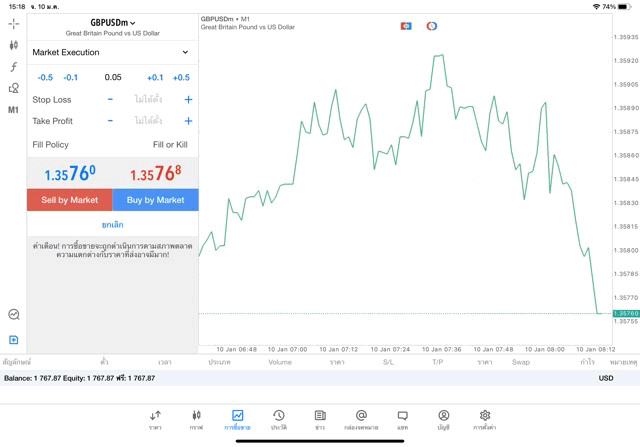Open the Mailbox tab with @ icon

click(361, 419)
